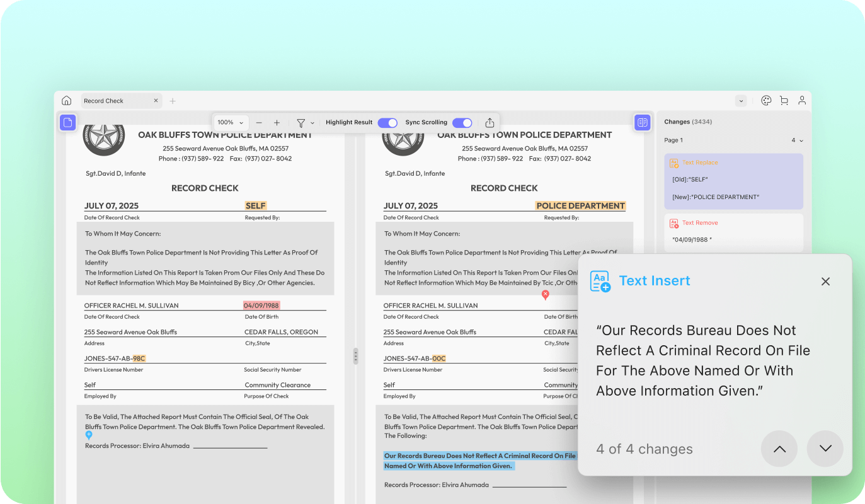Toggle the Sync Scrolling switch

click(x=462, y=123)
